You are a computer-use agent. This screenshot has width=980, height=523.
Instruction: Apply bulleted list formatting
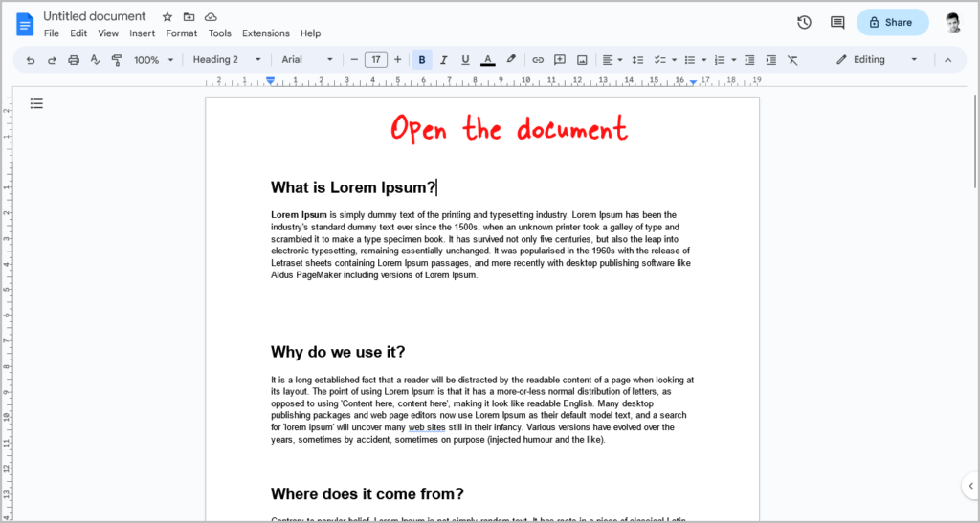point(689,60)
